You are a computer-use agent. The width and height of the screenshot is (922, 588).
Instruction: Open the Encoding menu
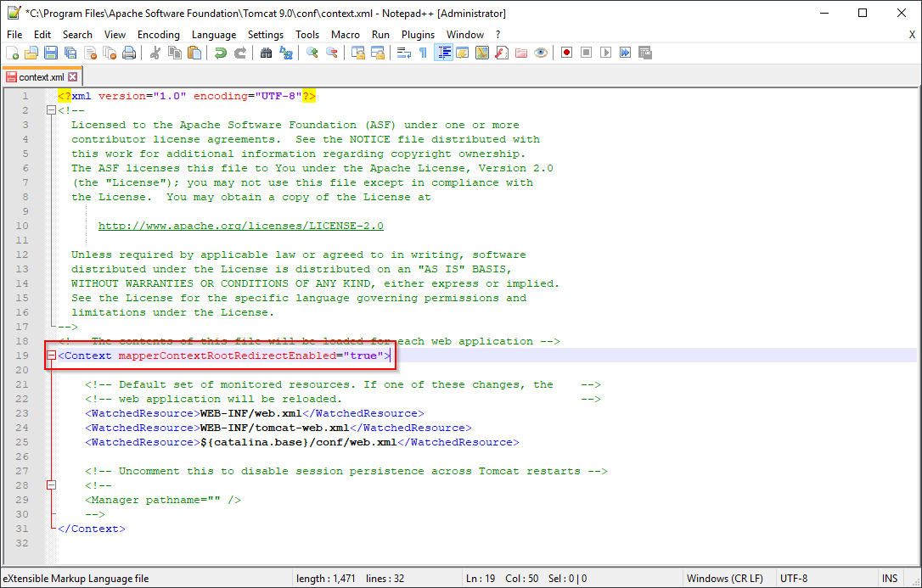tap(159, 35)
